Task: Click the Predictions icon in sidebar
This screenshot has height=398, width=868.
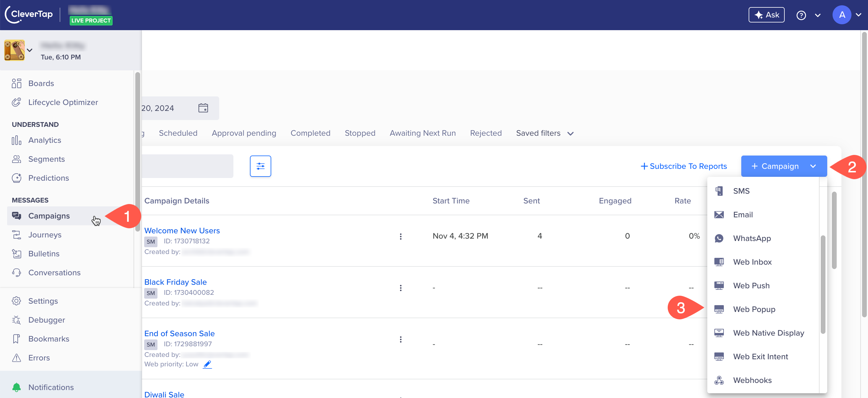Action: point(17,177)
